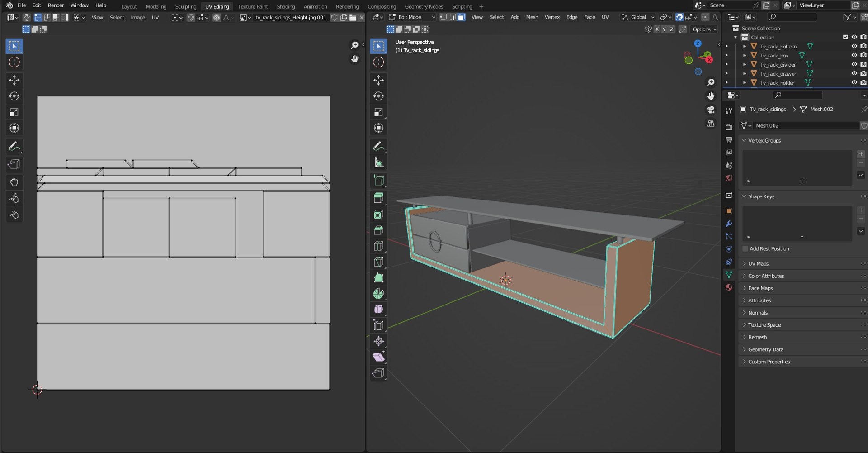Open the Material properties tab

point(729,287)
